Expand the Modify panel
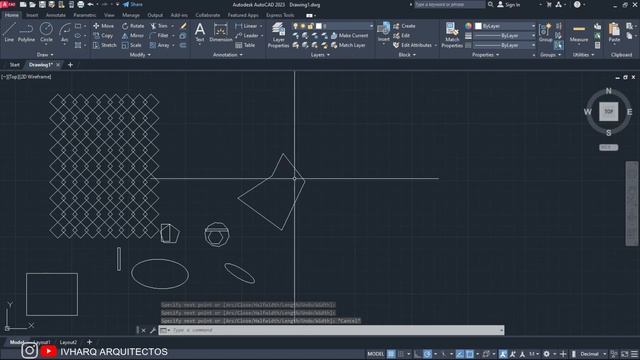This screenshot has width=640, height=360. pos(140,55)
